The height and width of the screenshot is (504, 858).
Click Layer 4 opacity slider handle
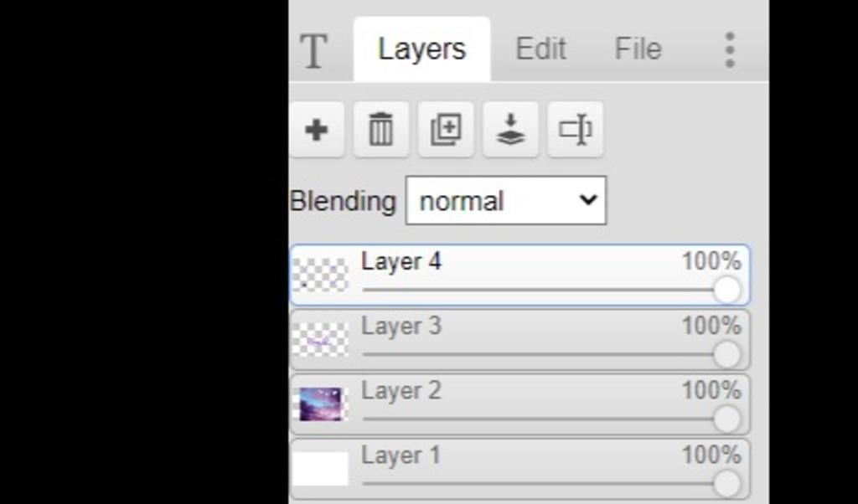point(727,290)
